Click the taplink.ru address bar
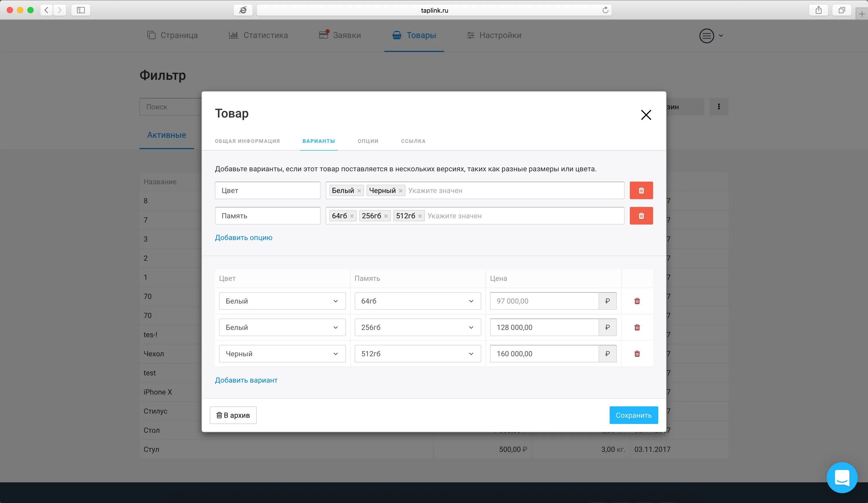The image size is (868, 503). click(x=434, y=10)
